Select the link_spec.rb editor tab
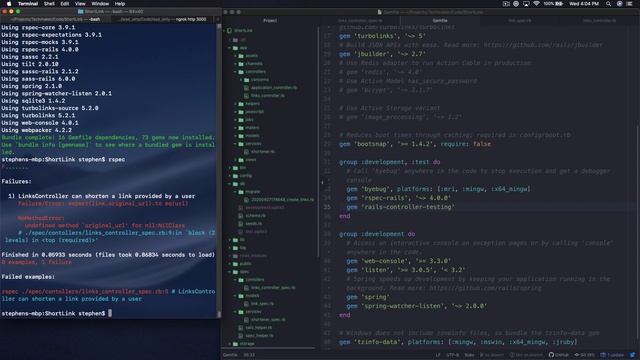The image size is (640, 360). [519, 20]
